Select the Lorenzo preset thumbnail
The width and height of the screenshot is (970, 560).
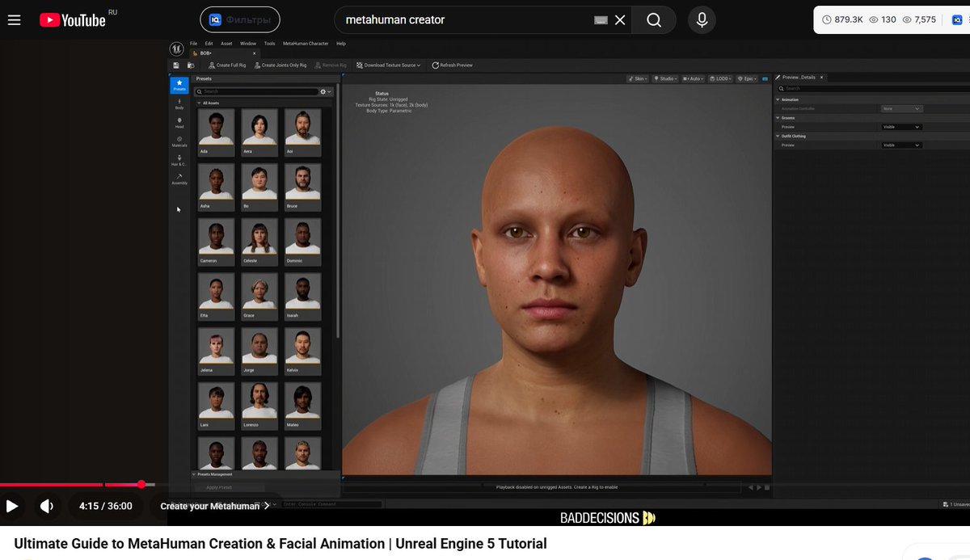tap(259, 406)
